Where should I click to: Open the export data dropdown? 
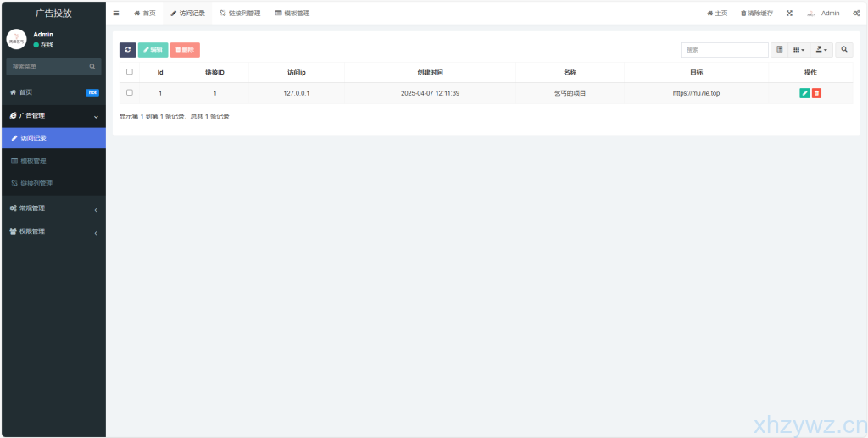click(x=821, y=50)
